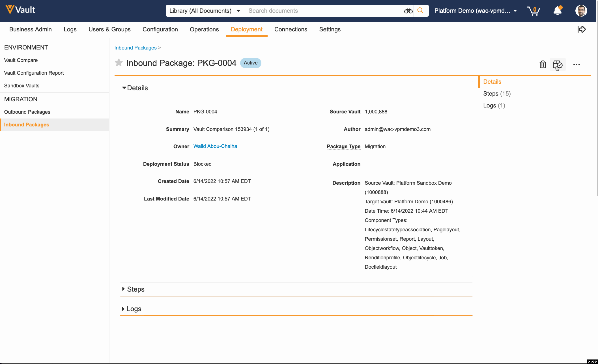
Task: Open the notifications bell
Action: tap(557, 11)
